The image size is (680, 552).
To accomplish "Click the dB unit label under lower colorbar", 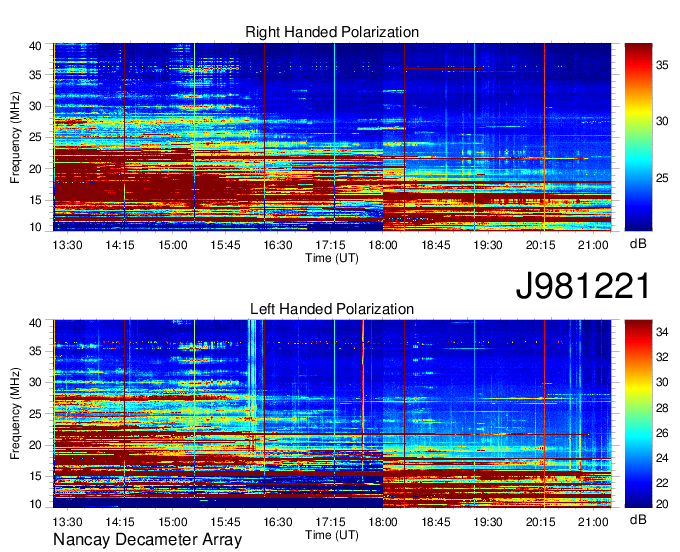I will (638, 519).
